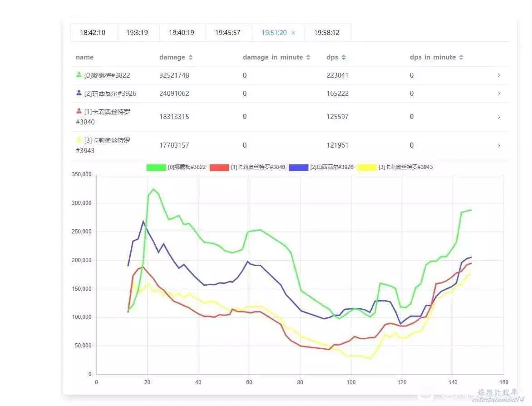This screenshot has height=406, width=532.
Task: Click the red player icon for 卡莉奥丝特罗#3840
Action: [x=79, y=111]
